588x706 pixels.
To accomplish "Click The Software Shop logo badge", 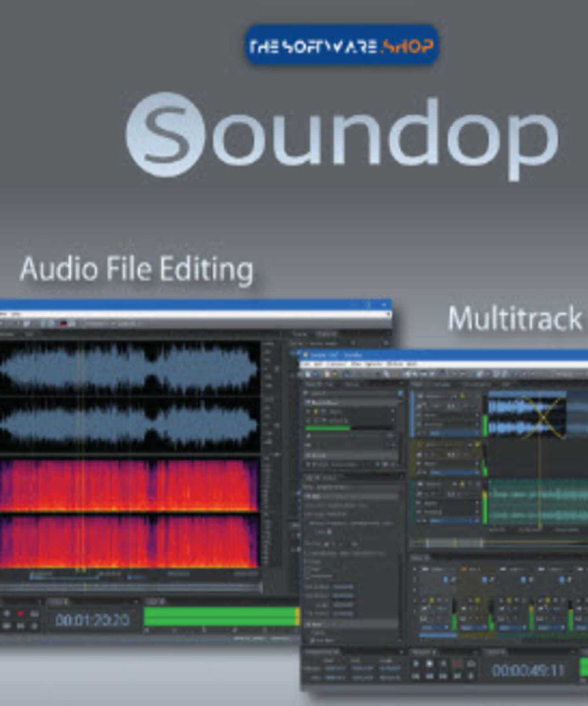I will [342, 45].
